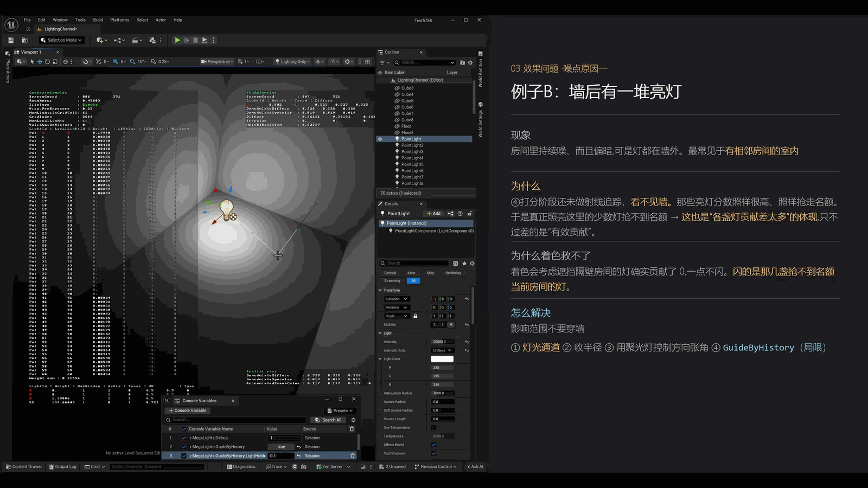Click the Add component button
Viewport: 868px width, 488px height.
(434, 214)
